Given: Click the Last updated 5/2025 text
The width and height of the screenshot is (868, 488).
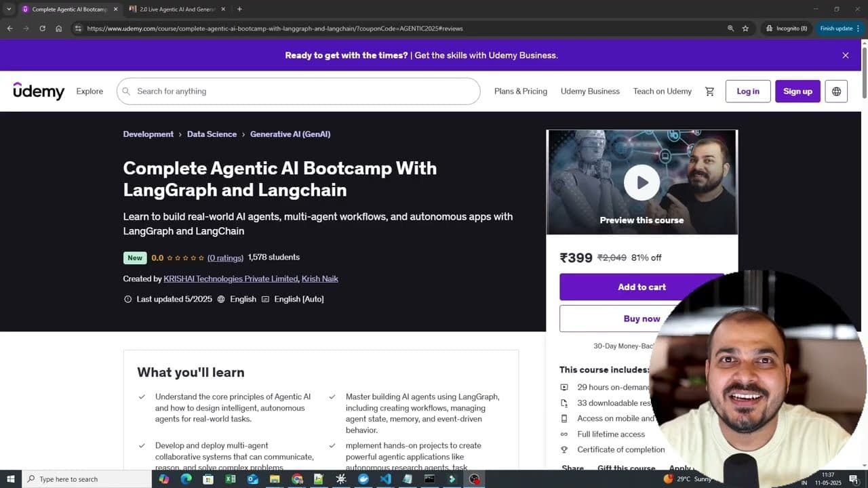Looking at the screenshot, I should pos(174,299).
